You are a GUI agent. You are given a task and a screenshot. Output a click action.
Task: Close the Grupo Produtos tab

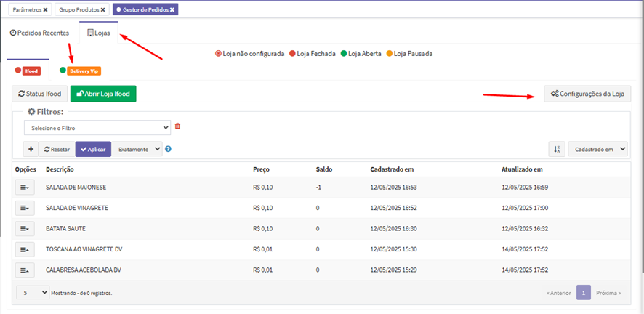pyautogui.click(x=102, y=10)
